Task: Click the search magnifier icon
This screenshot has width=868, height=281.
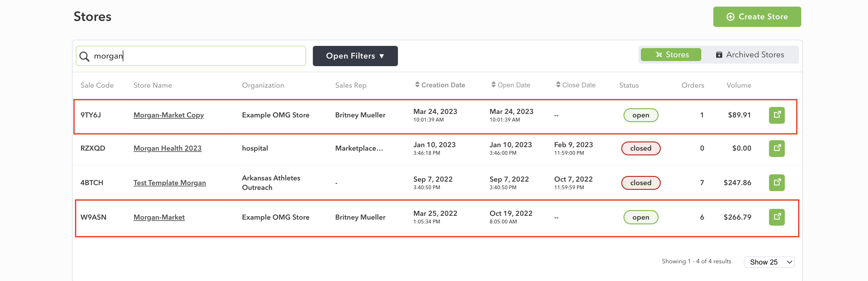Action: [84, 56]
